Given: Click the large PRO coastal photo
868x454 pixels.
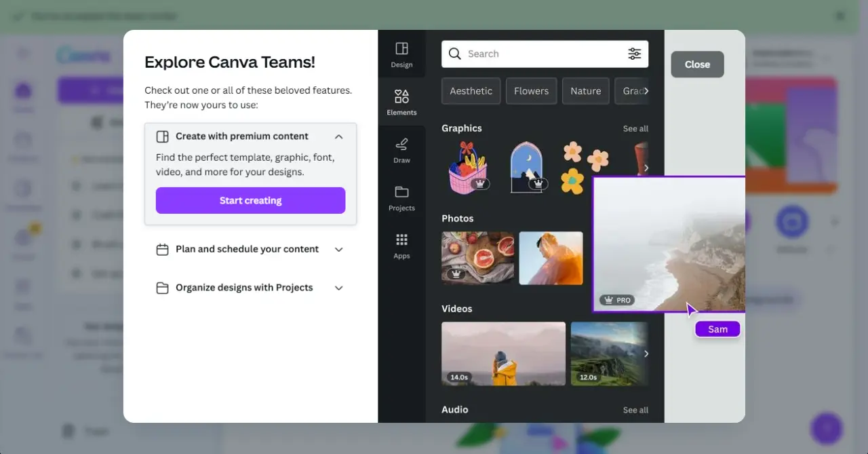Looking at the screenshot, I should pos(669,244).
